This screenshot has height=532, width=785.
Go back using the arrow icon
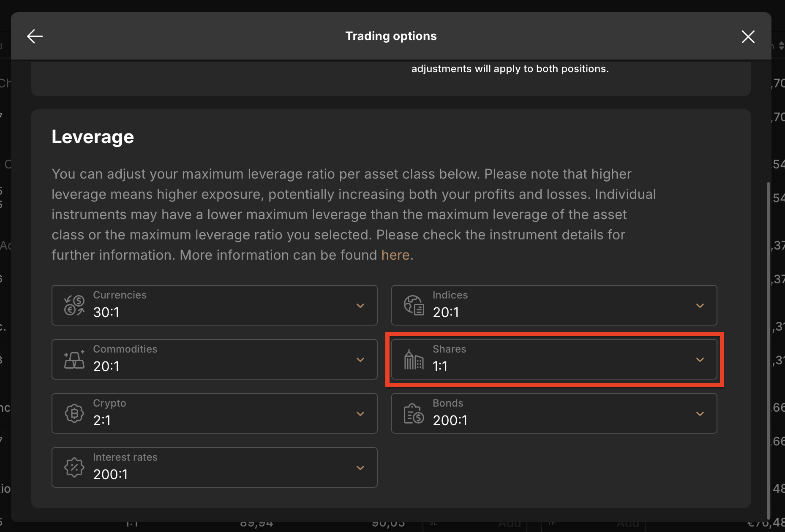point(35,36)
